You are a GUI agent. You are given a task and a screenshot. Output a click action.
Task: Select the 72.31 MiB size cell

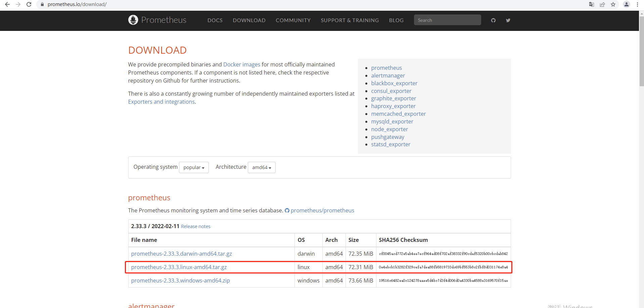pos(361,267)
